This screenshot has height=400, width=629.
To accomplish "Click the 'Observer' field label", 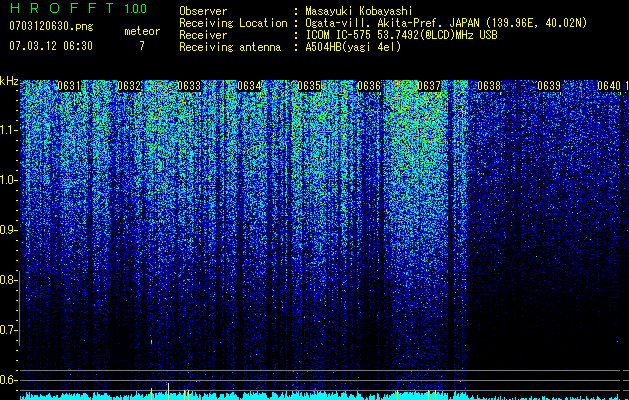I will (x=203, y=11).
